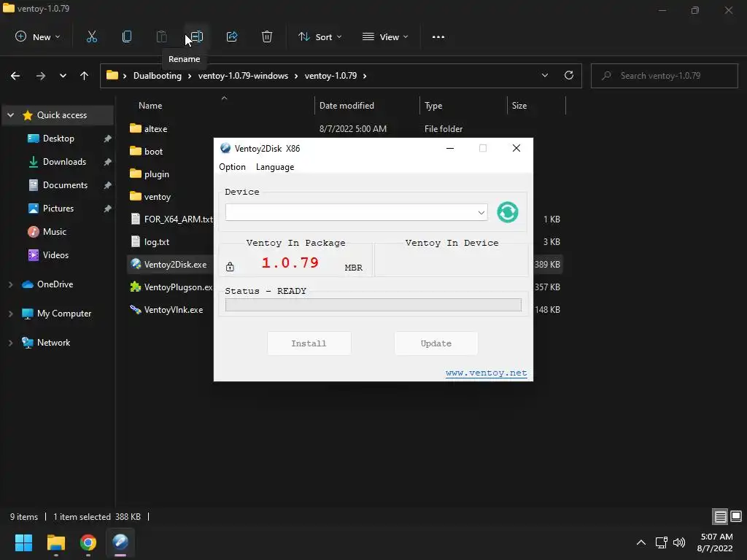Click ventoy-1.0.79-windows breadcrumb segment
This screenshot has height=560, width=747.
[243, 76]
